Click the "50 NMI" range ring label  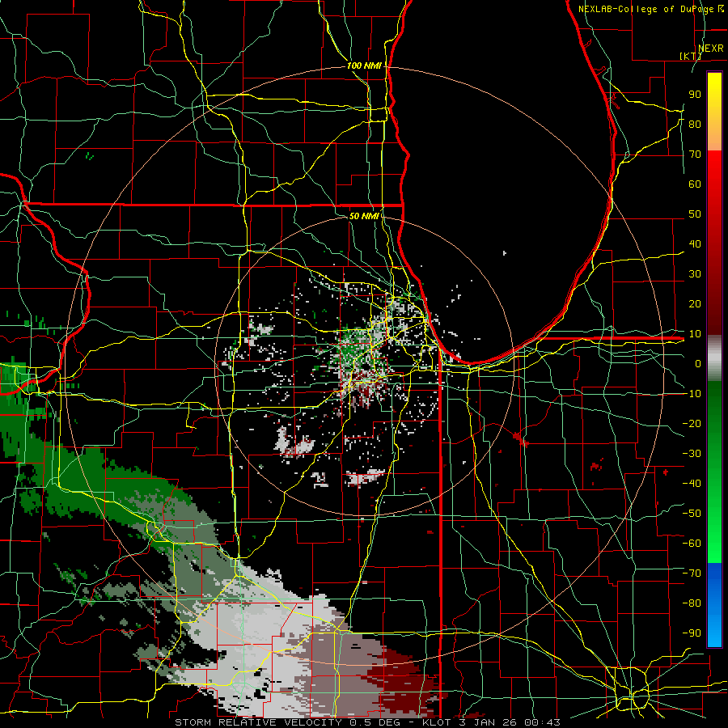[x=364, y=216]
